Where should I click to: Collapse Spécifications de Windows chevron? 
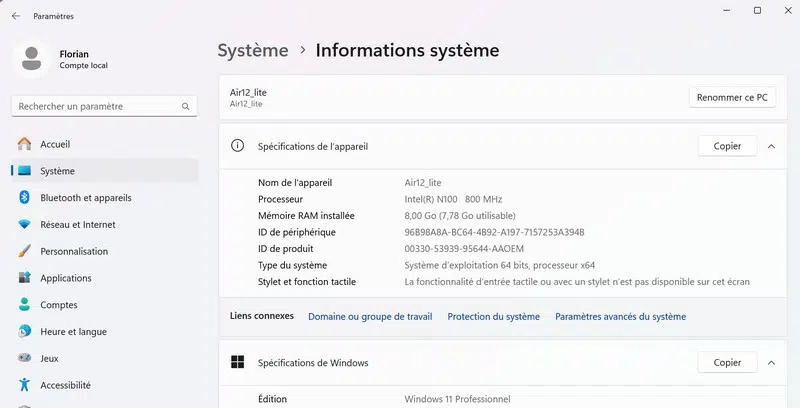click(x=771, y=363)
